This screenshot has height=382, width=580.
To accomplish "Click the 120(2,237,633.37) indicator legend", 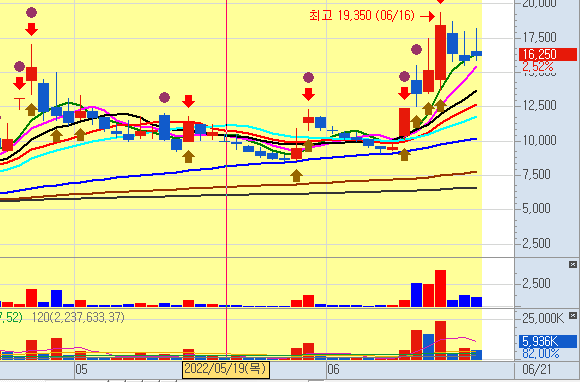I will 78,317.
